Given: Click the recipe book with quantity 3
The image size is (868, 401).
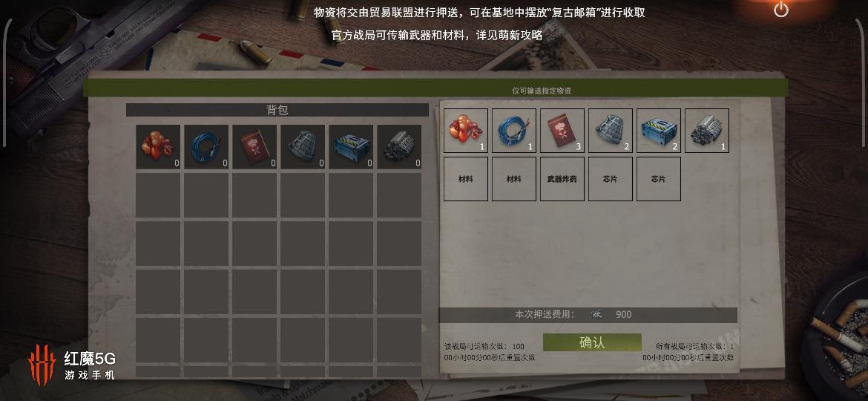Looking at the screenshot, I should click(x=562, y=131).
